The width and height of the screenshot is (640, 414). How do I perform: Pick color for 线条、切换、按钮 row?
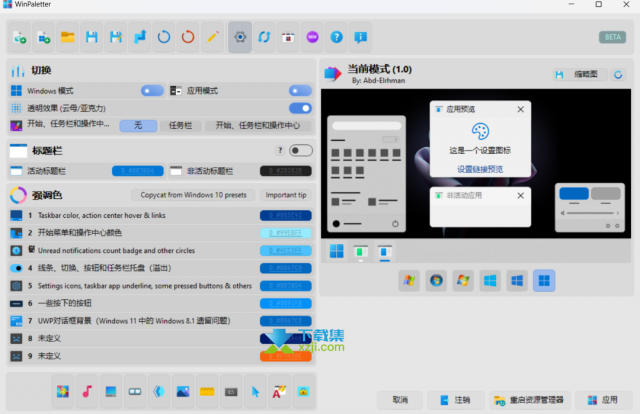click(286, 268)
